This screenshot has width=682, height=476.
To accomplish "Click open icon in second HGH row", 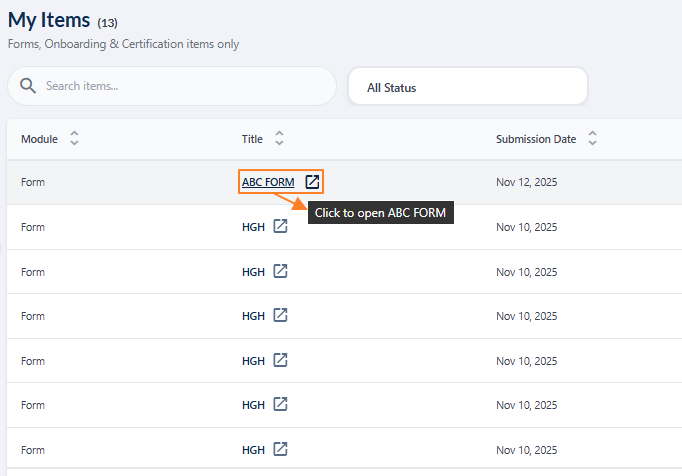I will point(281,271).
